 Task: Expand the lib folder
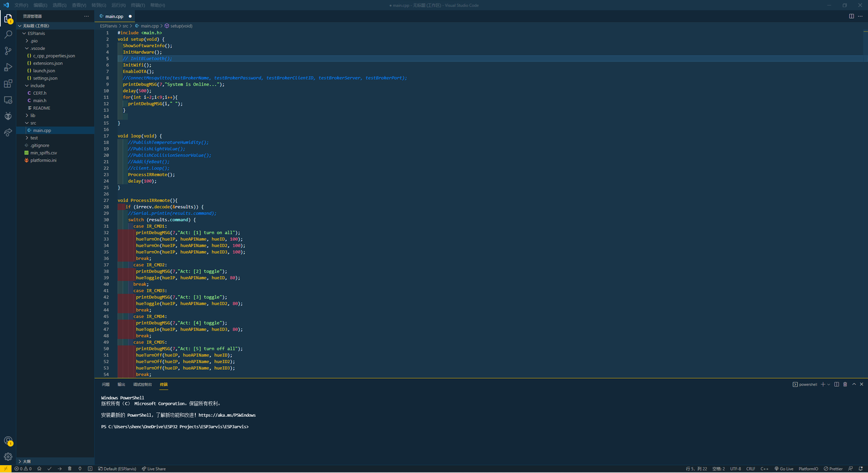(x=55, y=115)
